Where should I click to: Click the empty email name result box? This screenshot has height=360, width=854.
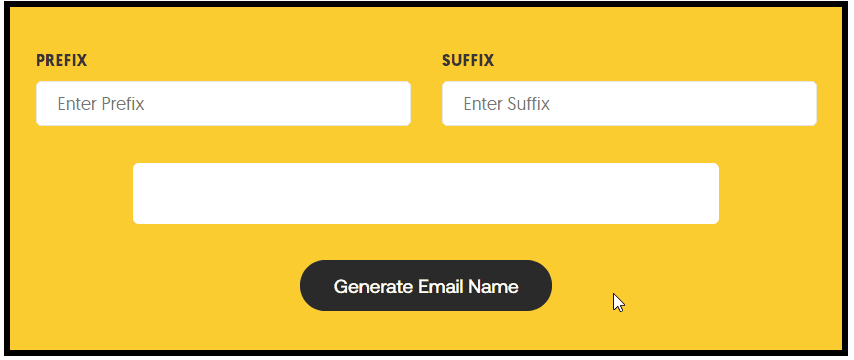coord(426,193)
